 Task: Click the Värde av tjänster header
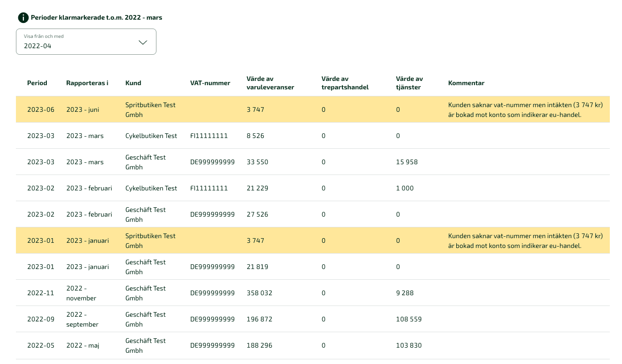(x=409, y=83)
